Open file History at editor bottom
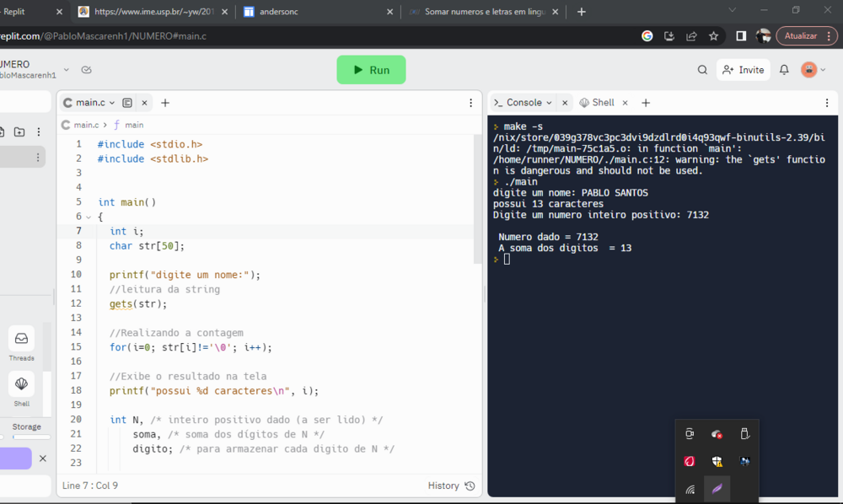 (451, 485)
